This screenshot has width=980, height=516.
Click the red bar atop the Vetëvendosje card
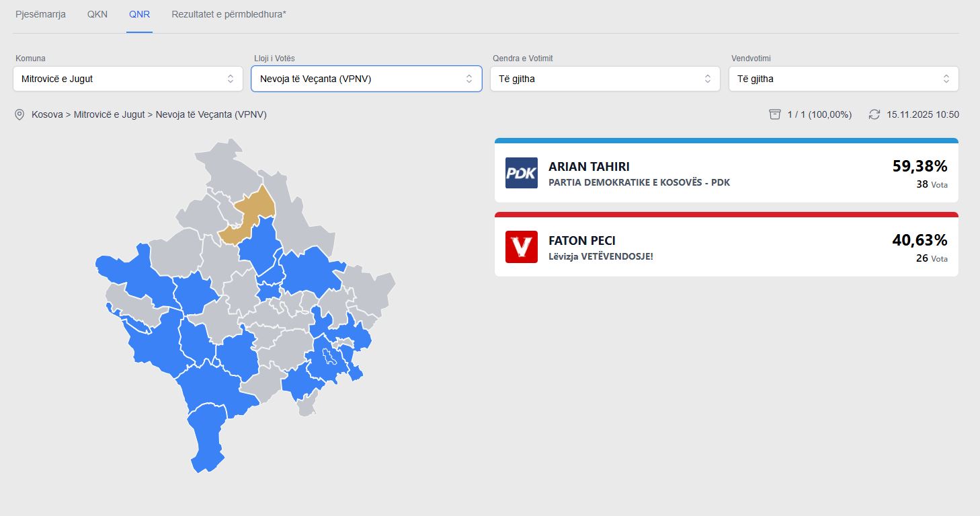tap(726, 215)
